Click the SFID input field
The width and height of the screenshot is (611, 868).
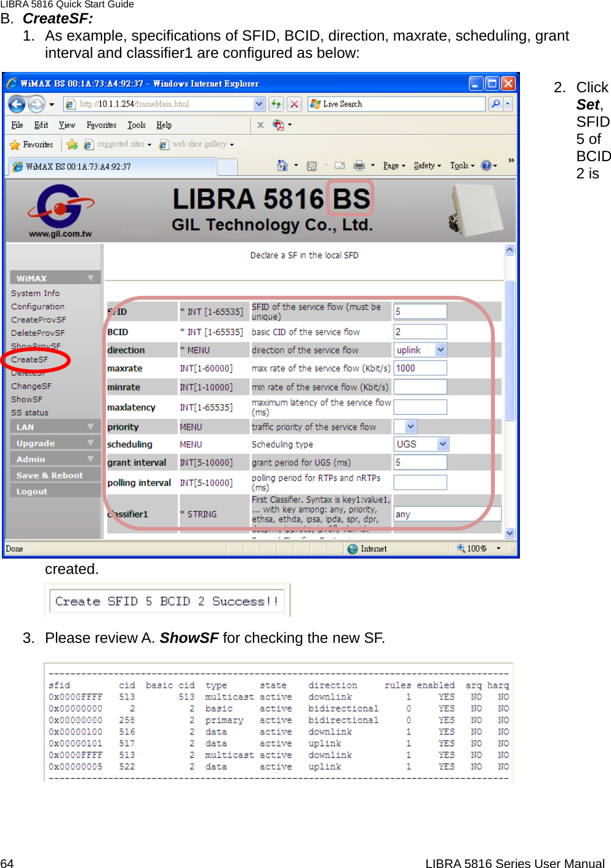(x=420, y=311)
